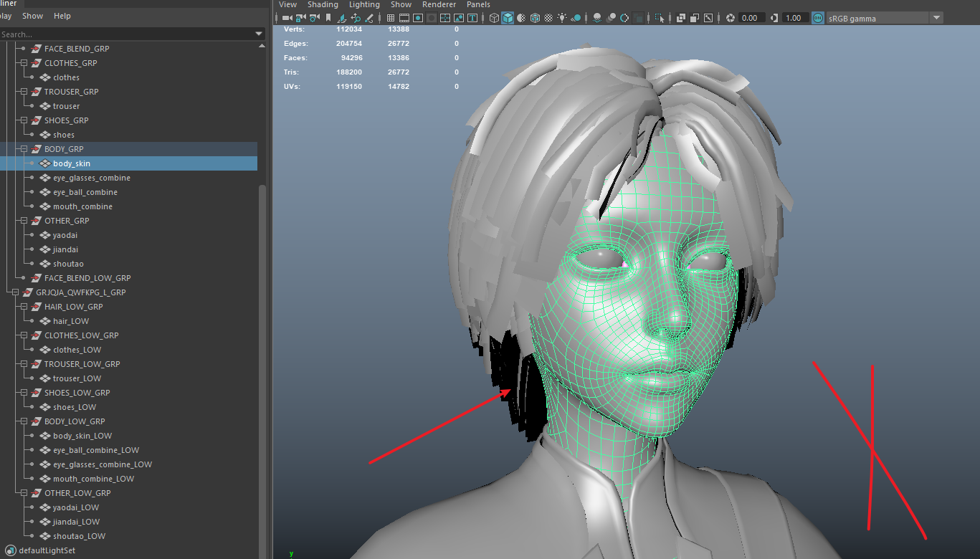This screenshot has height=559, width=980.
Task: Collapse the HAIR_LOW_GRP node
Action: point(24,307)
